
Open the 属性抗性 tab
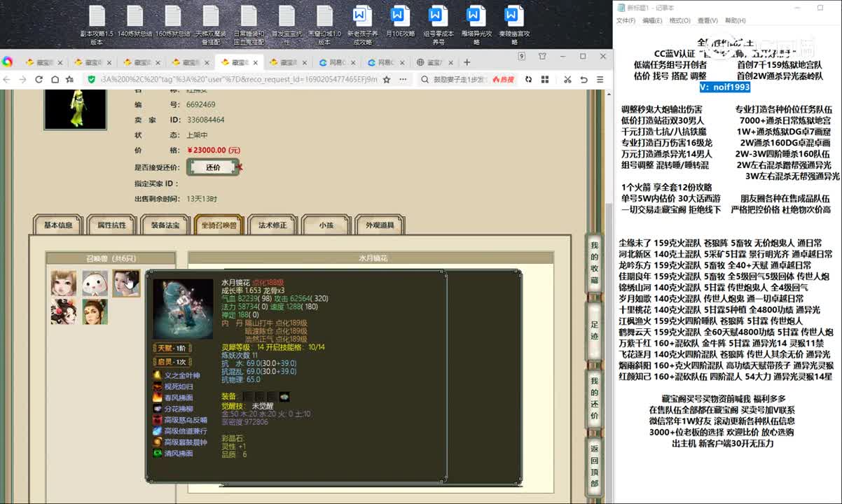(111, 225)
